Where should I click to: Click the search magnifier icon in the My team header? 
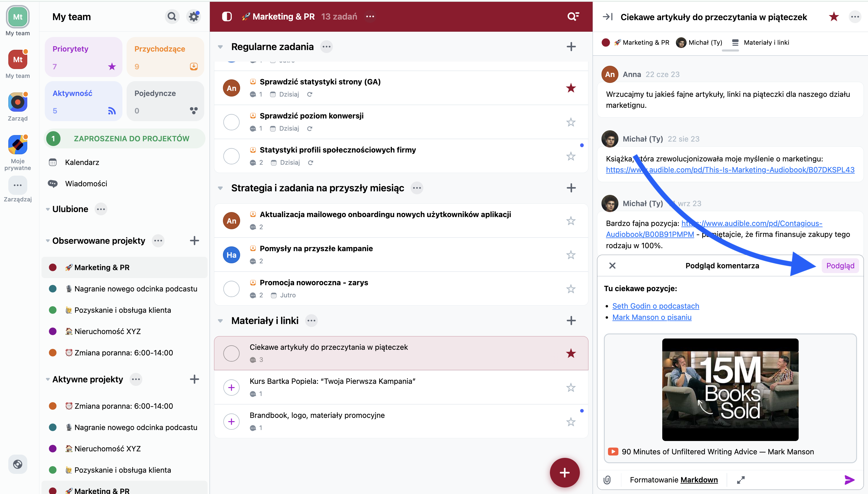[x=172, y=16]
